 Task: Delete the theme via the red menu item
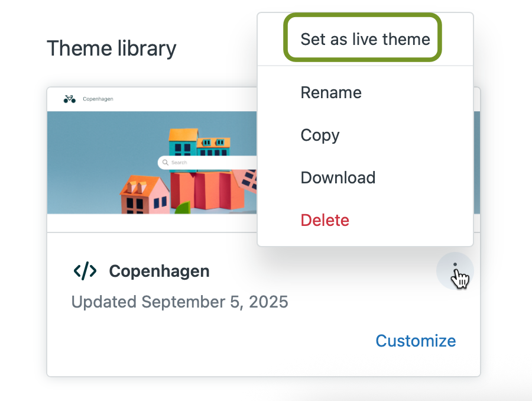(325, 220)
